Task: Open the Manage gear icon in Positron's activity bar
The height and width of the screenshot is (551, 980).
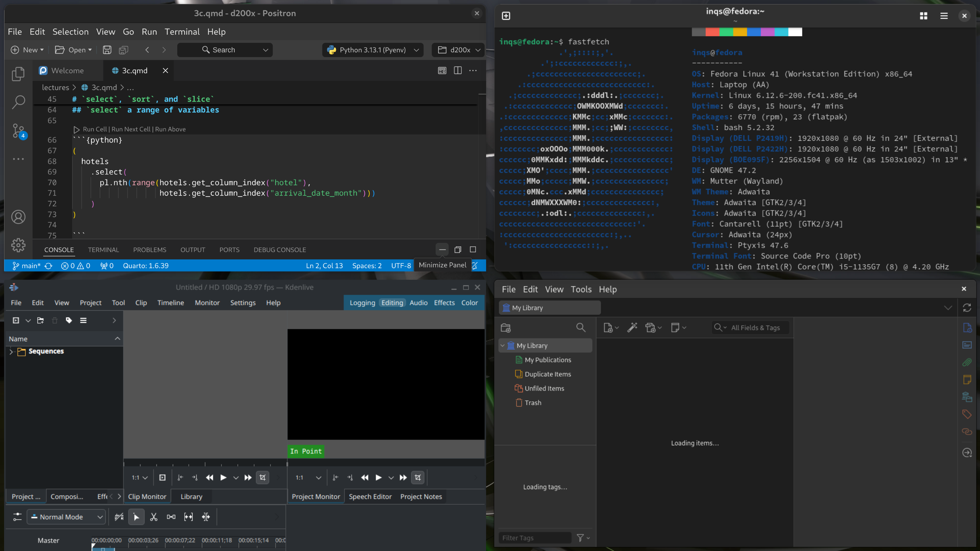Action: click(x=18, y=245)
